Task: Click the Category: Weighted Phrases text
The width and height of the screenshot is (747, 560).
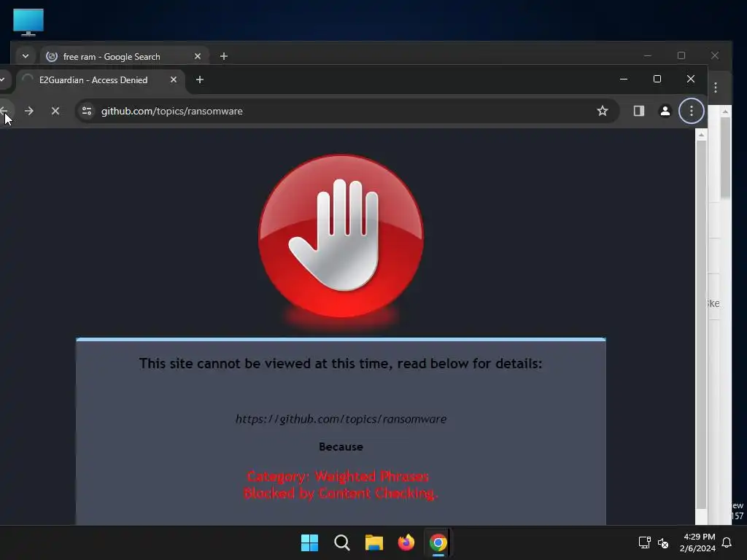Action: click(x=338, y=476)
